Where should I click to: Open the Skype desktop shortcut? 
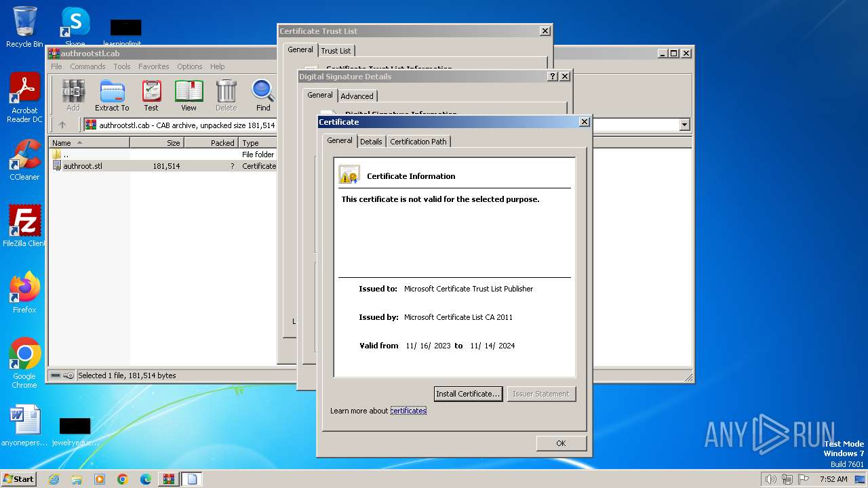(75, 27)
